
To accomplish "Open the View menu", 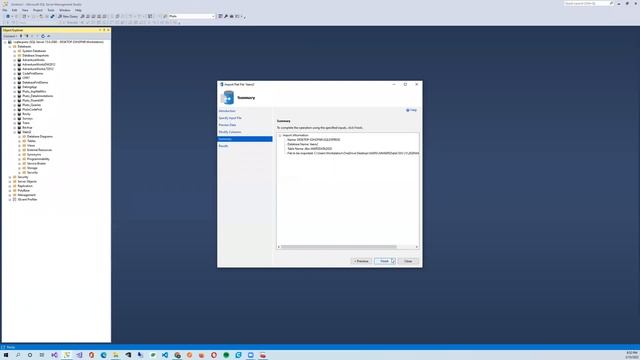I will [x=25, y=10].
